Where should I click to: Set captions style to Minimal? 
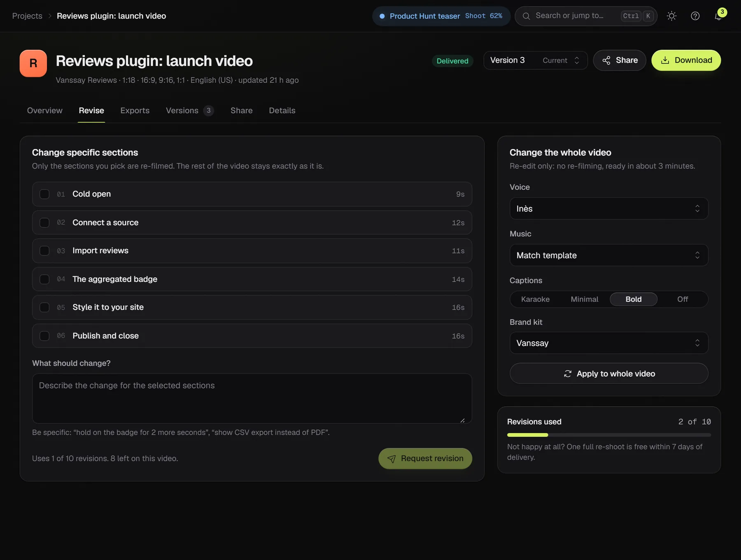[x=585, y=299]
